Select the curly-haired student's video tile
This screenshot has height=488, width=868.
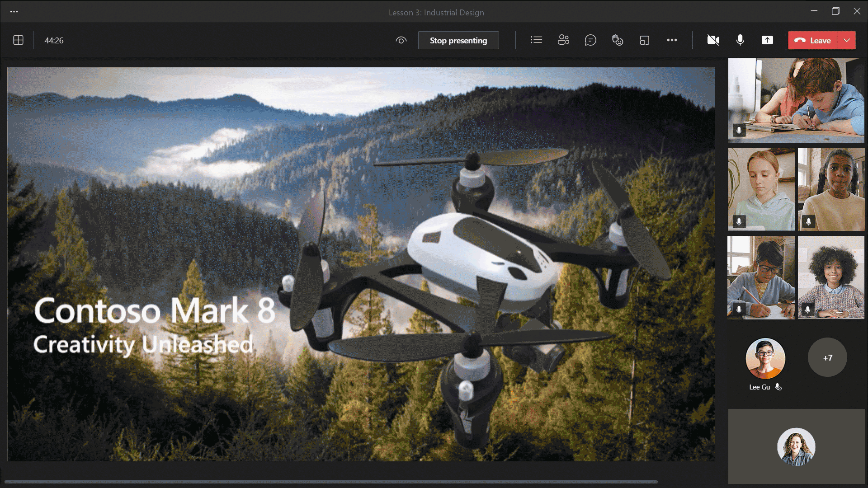(831, 277)
